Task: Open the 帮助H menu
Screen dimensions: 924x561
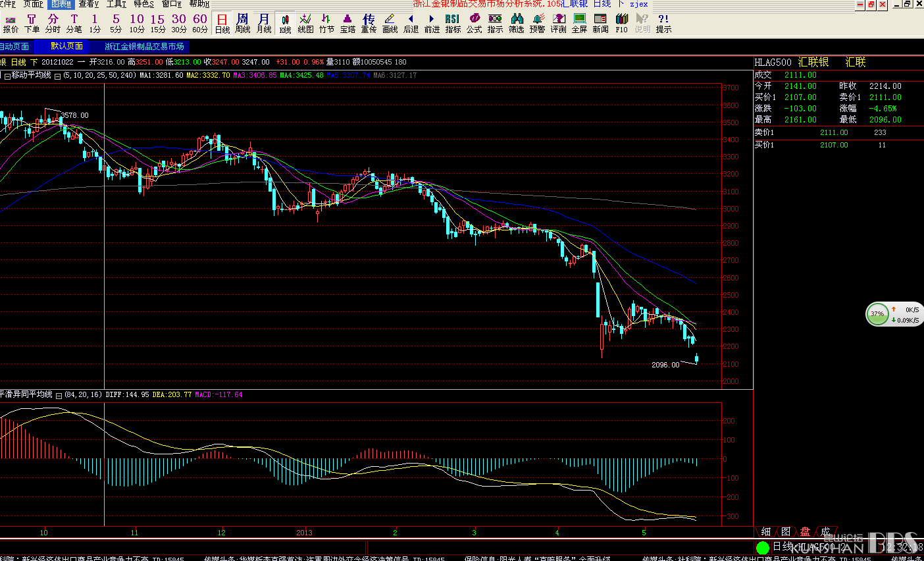Action: click(199, 4)
